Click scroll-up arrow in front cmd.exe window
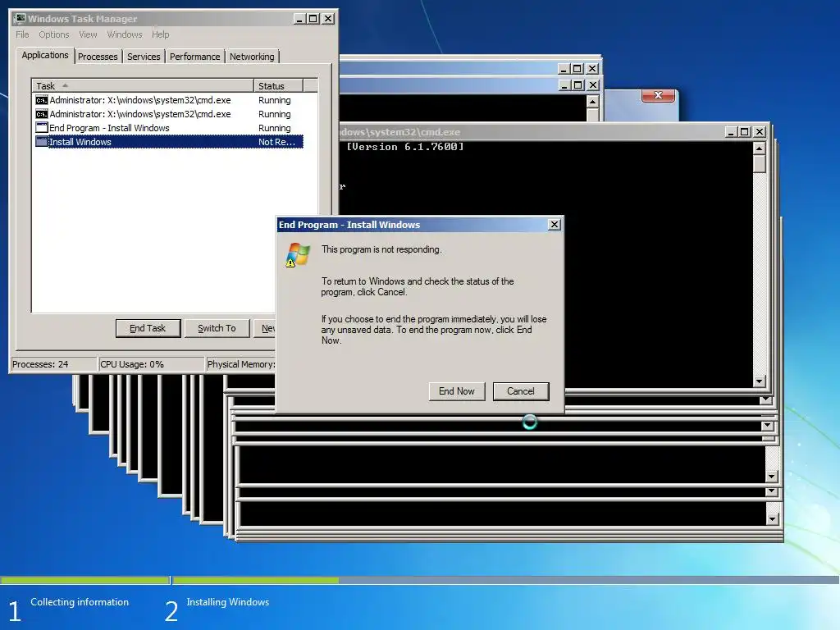840x630 pixels. click(x=759, y=148)
